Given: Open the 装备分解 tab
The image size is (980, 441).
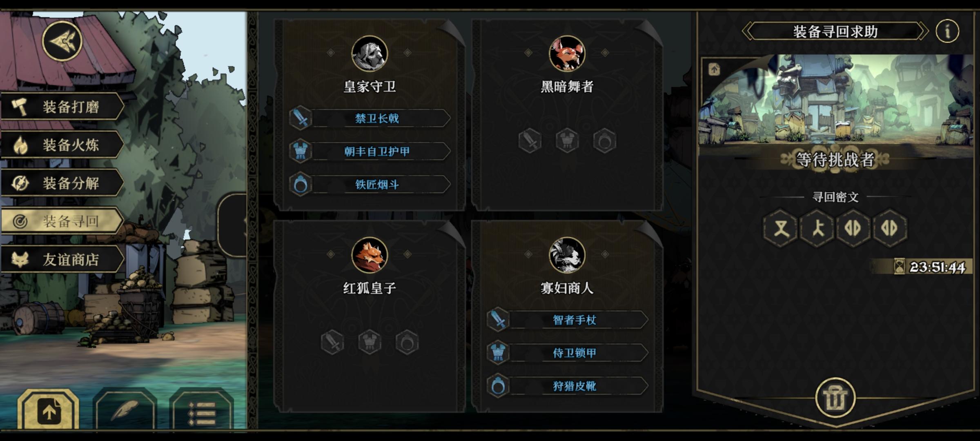Looking at the screenshot, I should pos(62,183).
